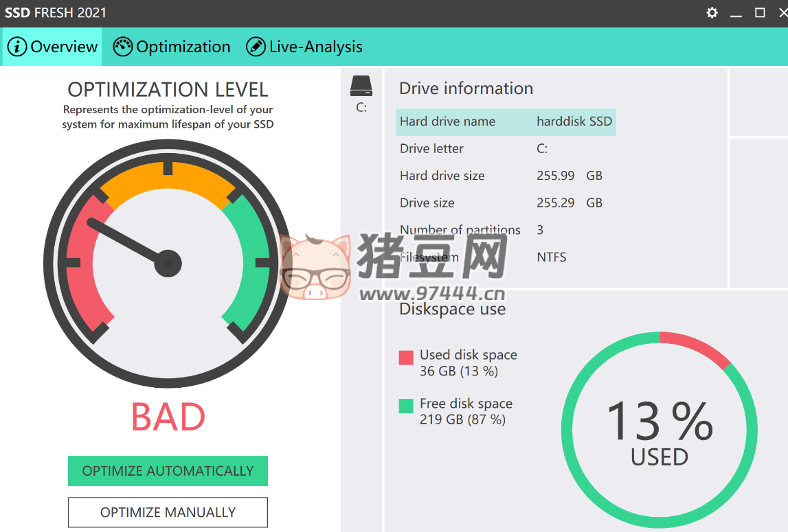
Task: Select the Hard drive name row
Action: click(506, 122)
